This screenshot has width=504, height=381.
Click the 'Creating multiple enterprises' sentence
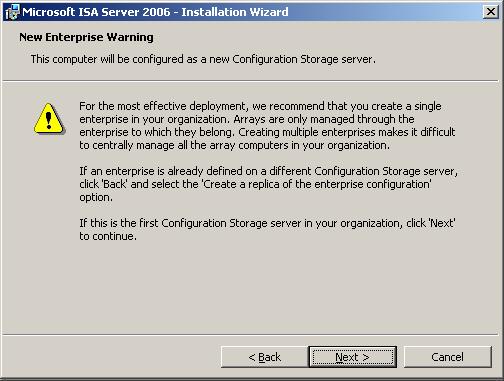click(x=347, y=132)
